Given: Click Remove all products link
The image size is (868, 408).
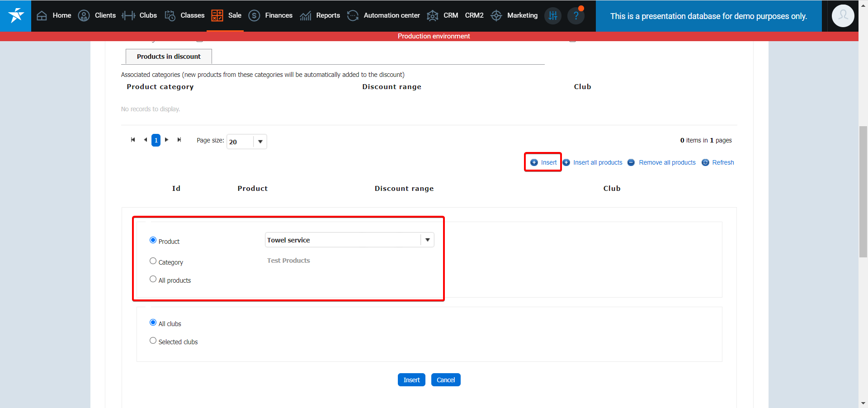Looking at the screenshot, I should click(667, 162).
